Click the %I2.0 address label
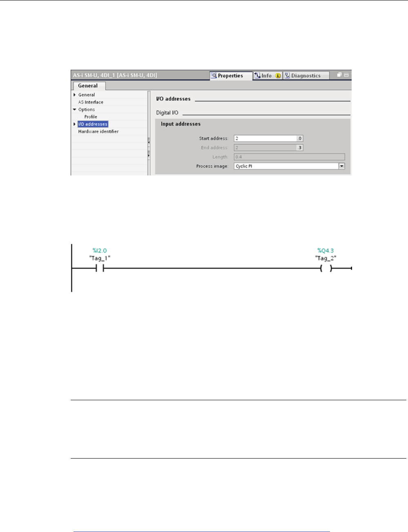Viewport: 408px width, 532px height. [100, 250]
